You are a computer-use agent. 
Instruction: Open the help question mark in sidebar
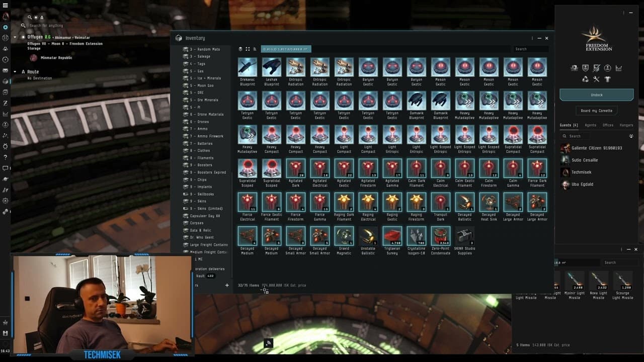[x=5, y=157]
